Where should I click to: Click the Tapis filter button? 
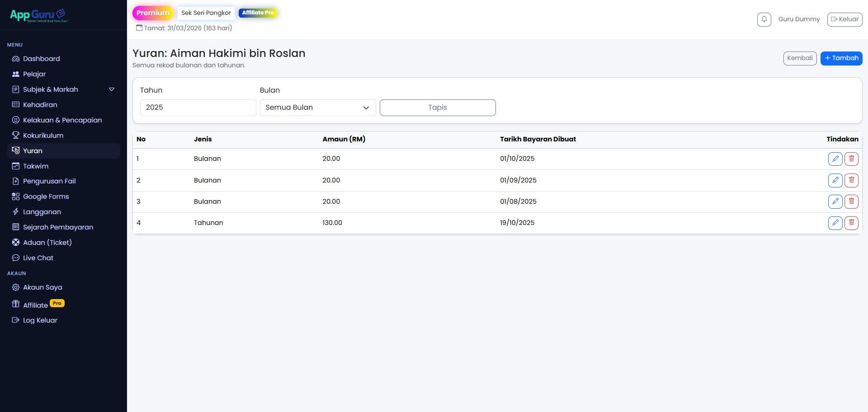437,108
